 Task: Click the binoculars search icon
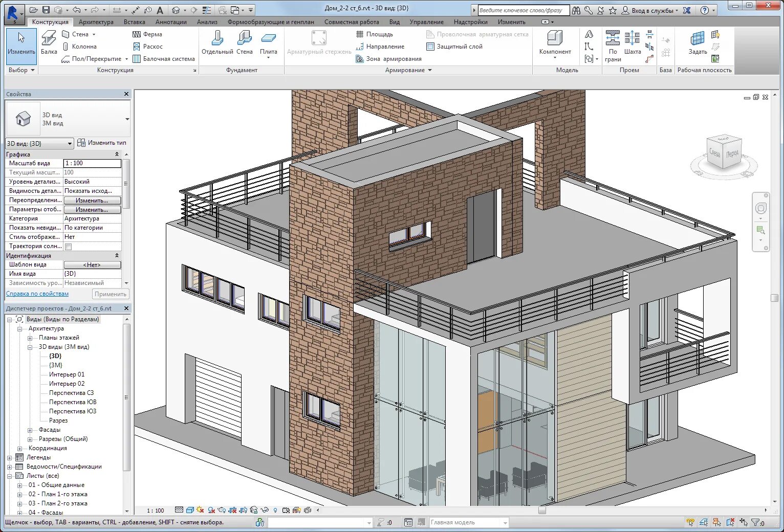576,10
